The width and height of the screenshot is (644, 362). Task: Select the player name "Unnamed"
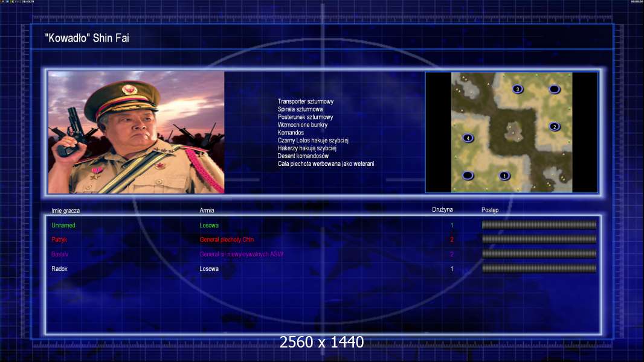click(63, 225)
